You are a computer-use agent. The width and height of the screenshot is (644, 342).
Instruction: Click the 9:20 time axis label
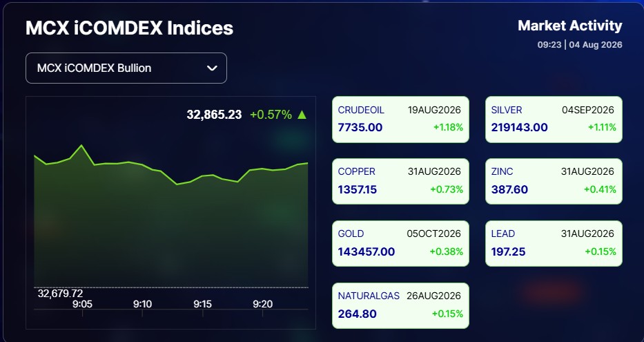tap(262, 304)
